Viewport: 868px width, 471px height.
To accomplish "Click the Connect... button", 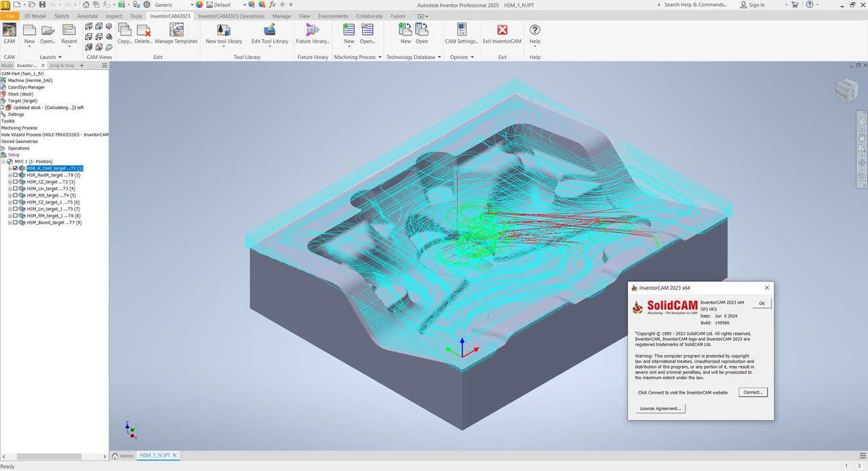I will click(x=753, y=392).
